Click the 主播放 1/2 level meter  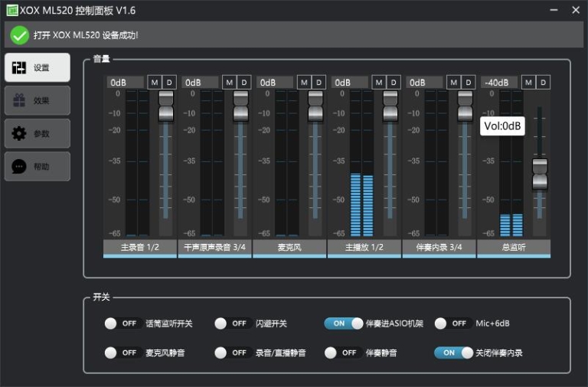pyautogui.click(x=362, y=163)
